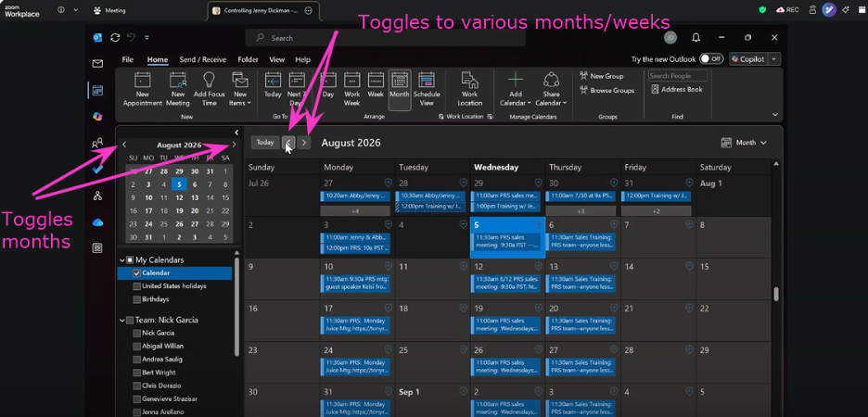Click the calendar vertical scrollbar thumb

tap(776, 295)
